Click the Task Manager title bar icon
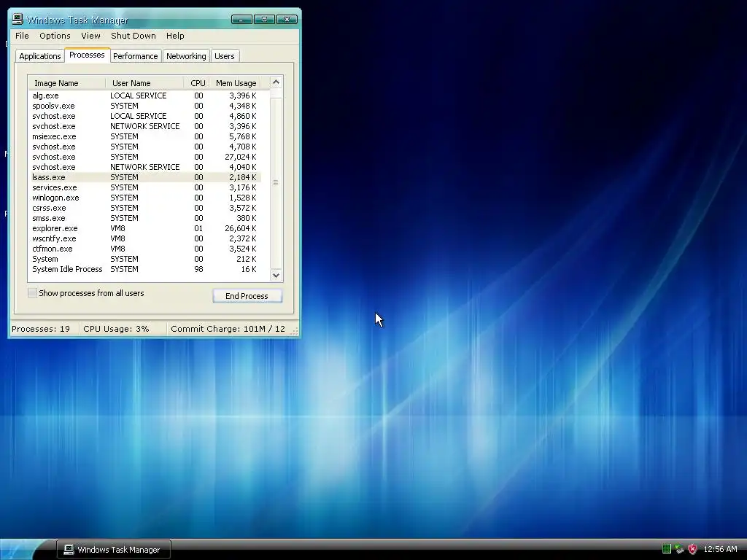Image resolution: width=747 pixels, height=560 pixels. (18, 19)
